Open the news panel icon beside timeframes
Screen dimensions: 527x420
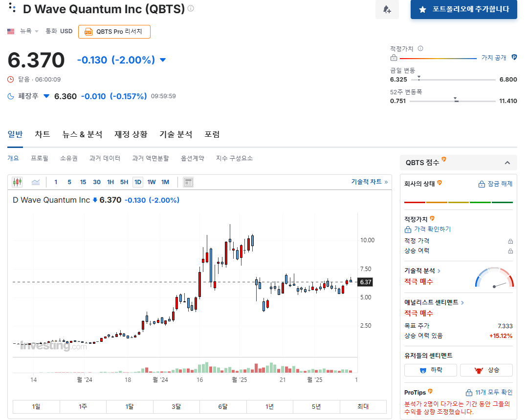(188, 182)
